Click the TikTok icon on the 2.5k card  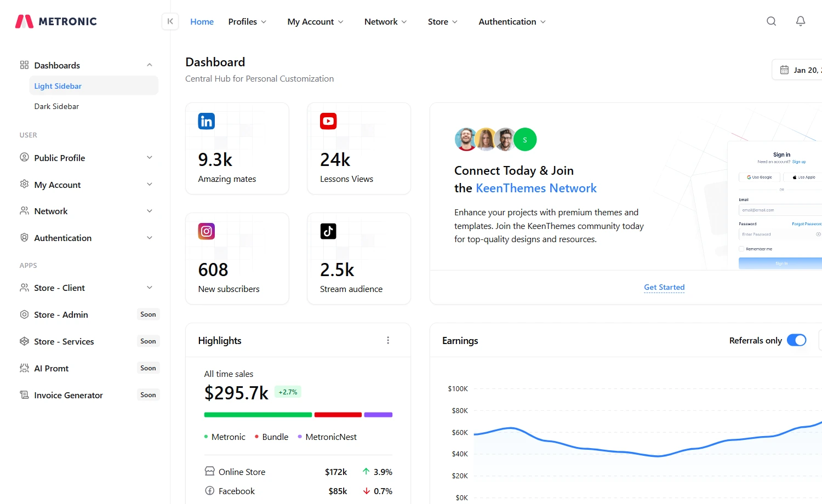[328, 231]
